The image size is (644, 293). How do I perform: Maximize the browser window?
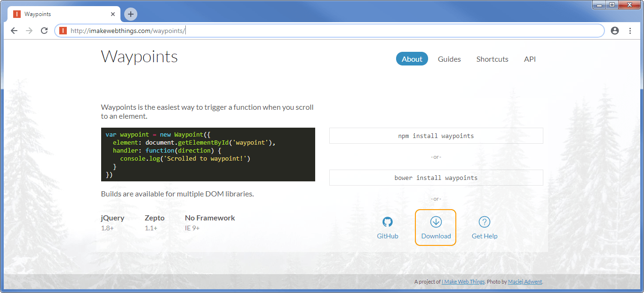click(612, 5)
